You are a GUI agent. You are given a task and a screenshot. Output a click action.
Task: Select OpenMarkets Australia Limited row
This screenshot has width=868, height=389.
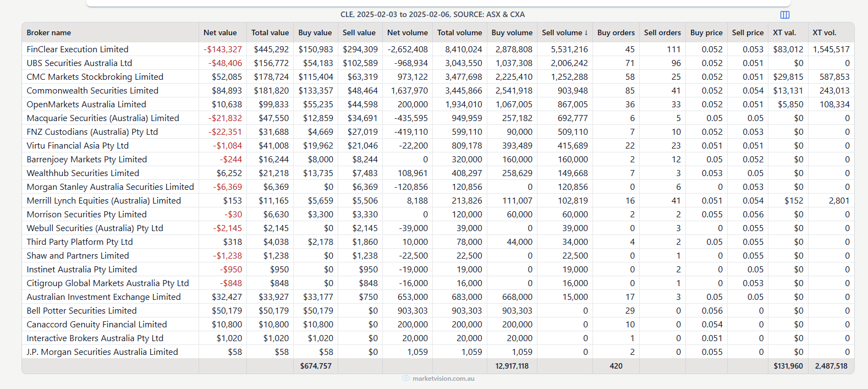click(x=438, y=104)
